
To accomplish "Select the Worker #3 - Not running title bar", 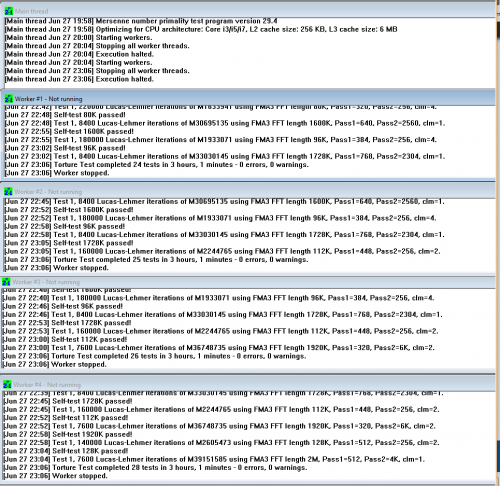I will click(x=248, y=282).
